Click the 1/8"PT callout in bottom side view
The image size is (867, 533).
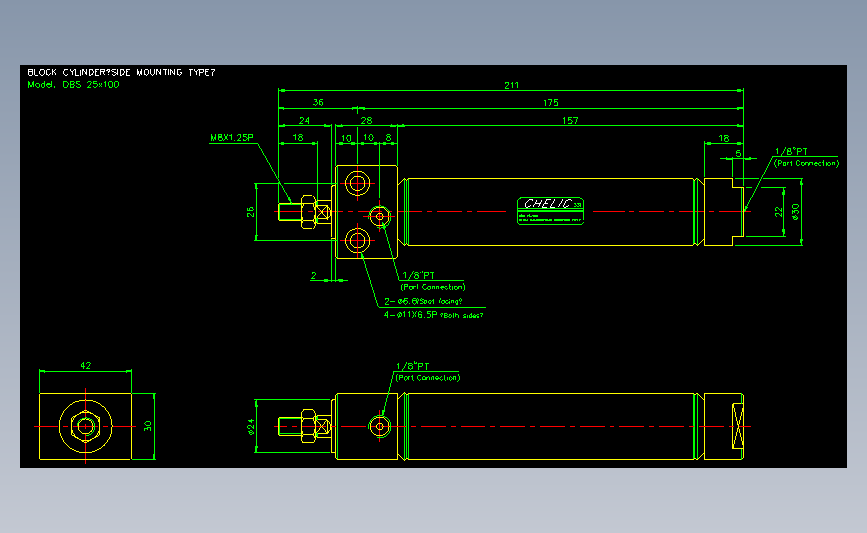pyautogui.click(x=412, y=366)
